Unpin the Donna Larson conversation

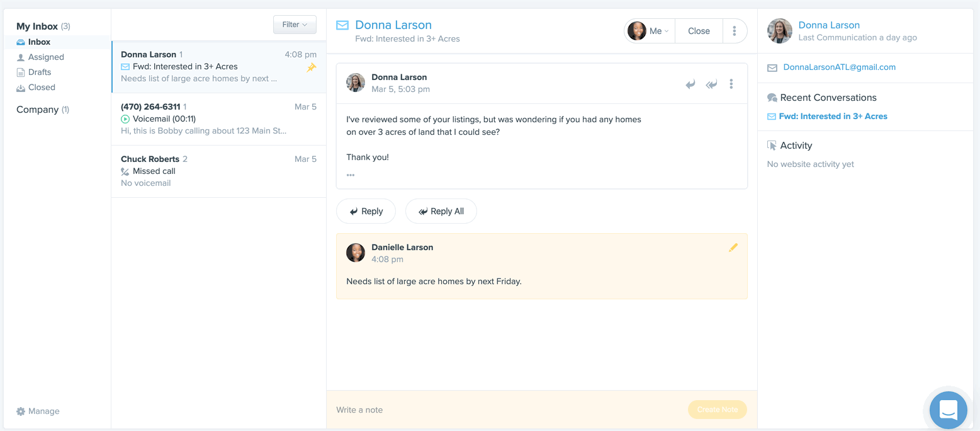pos(312,66)
